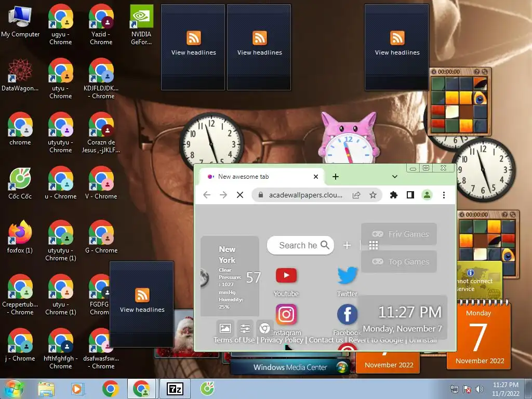Open KDJFLDJDK - Chrome shortcut
532x399 pixels.
click(101, 78)
